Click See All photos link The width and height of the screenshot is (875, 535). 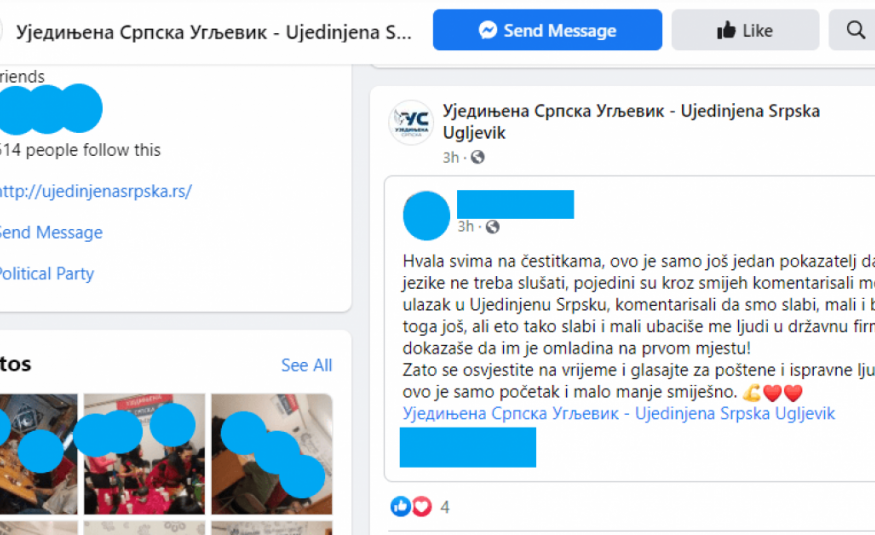(306, 365)
